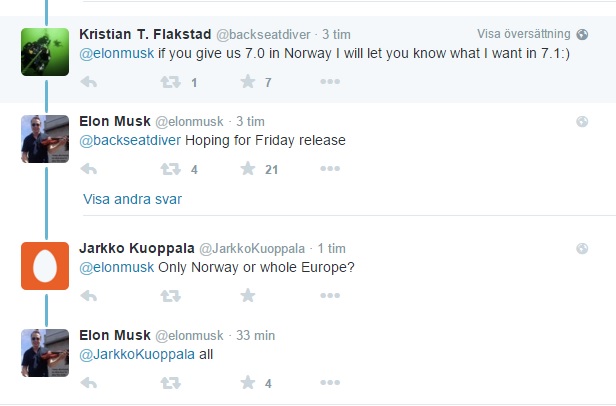Retweet the 'Hoping for Friday release' tweet

click(170, 169)
